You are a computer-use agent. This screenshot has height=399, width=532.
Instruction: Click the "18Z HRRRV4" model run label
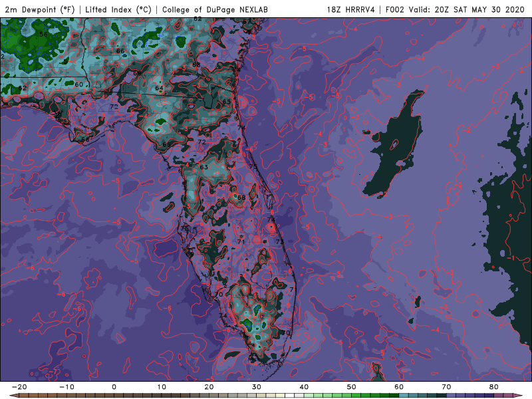click(350, 9)
